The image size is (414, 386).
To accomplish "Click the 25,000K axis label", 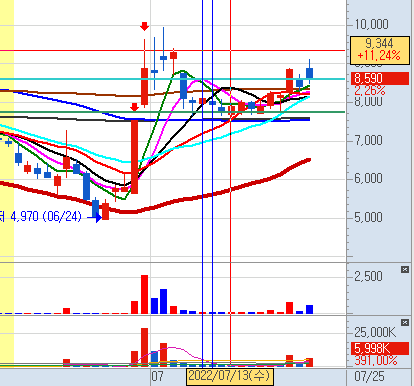I will 375,332.
